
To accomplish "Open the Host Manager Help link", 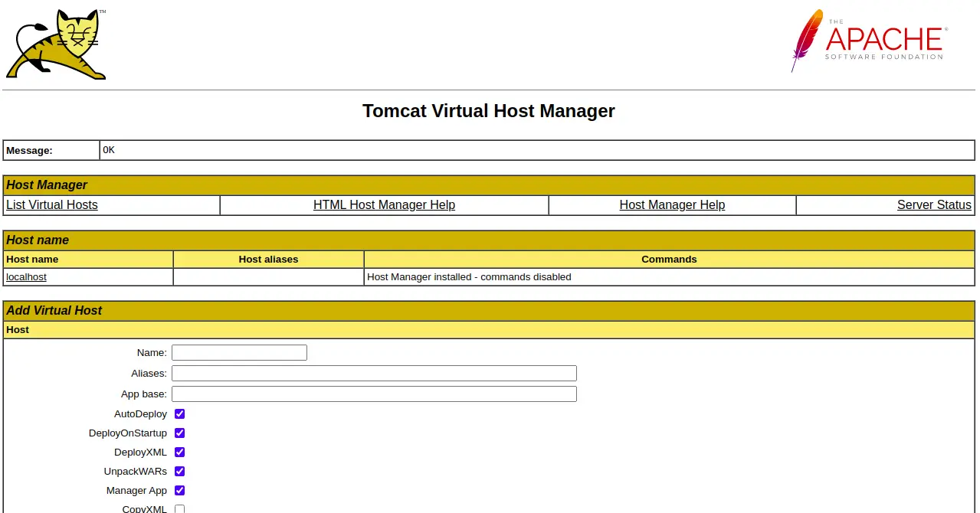I will pyautogui.click(x=672, y=205).
